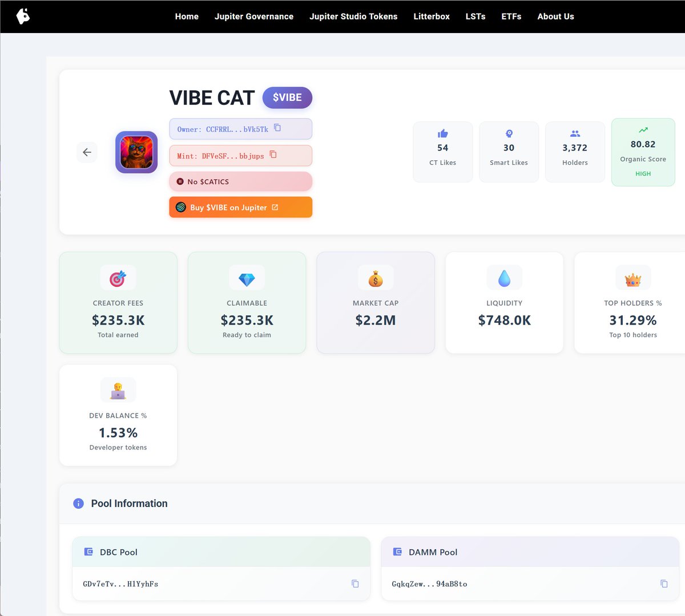The width and height of the screenshot is (685, 616).
Task: Click the Smart Likes brain icon
Action: (509, 133)
